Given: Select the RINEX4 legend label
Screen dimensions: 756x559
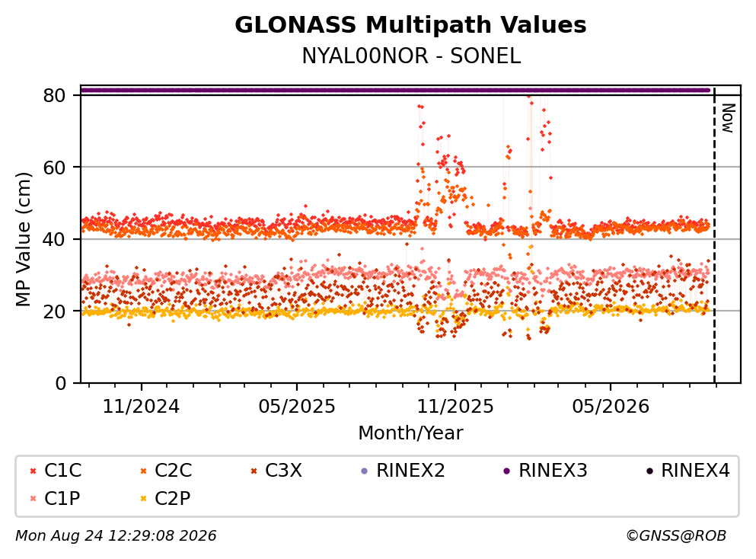Looking at the screenshot, I should pos(695,471).
